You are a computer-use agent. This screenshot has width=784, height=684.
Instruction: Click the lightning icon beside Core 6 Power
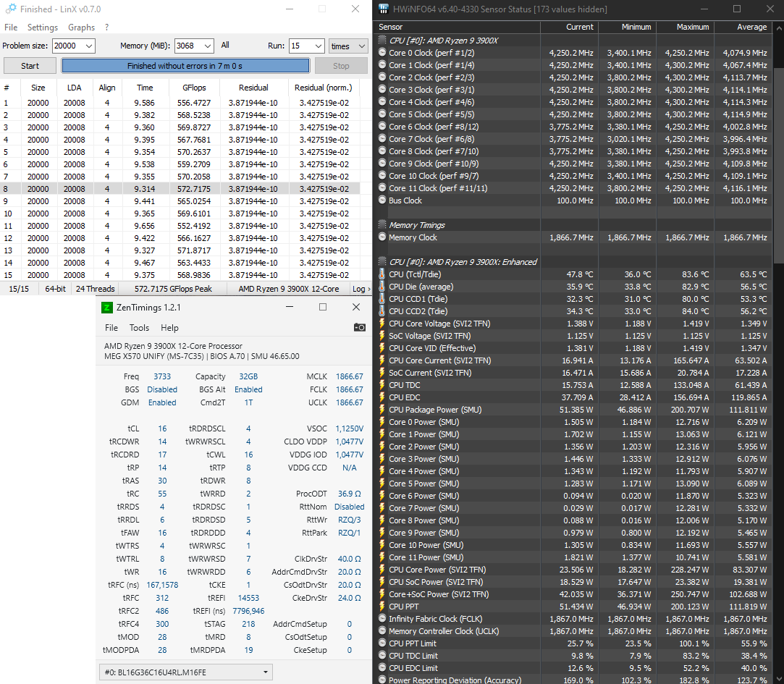pos(382,496)
